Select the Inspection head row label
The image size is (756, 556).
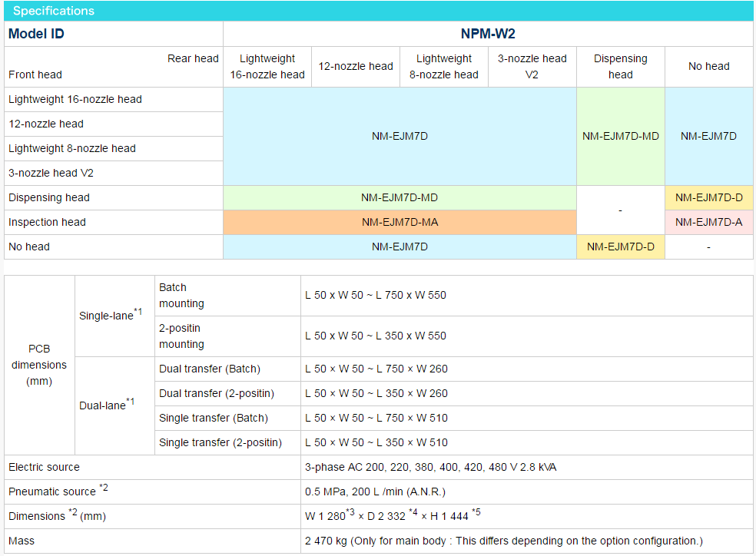click(113, 222)
